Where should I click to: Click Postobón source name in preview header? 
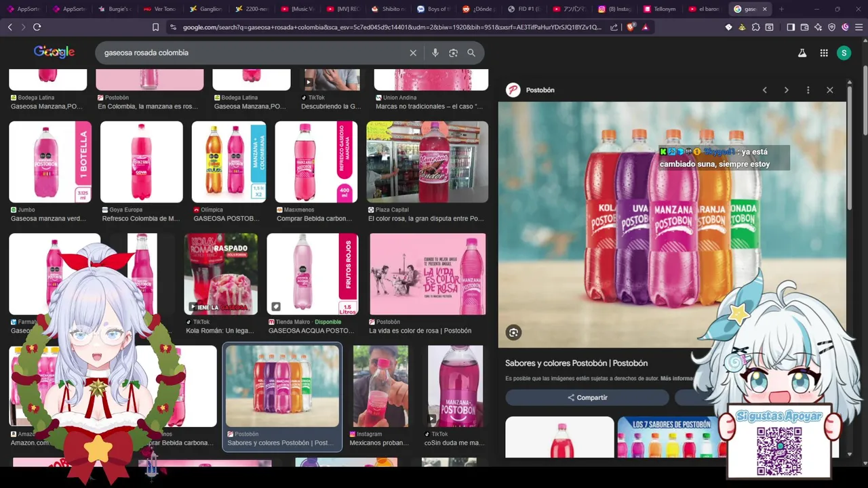click(x=540, y=90)
